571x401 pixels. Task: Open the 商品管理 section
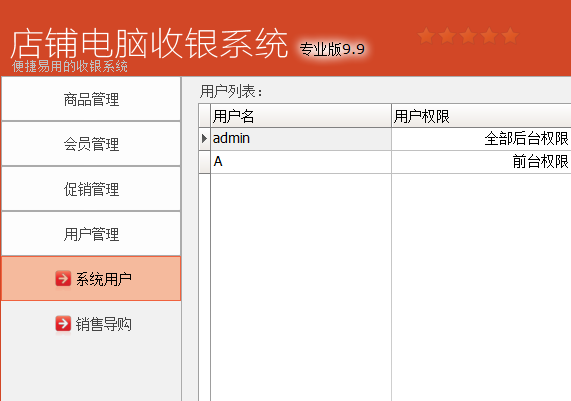coord(91,99)
